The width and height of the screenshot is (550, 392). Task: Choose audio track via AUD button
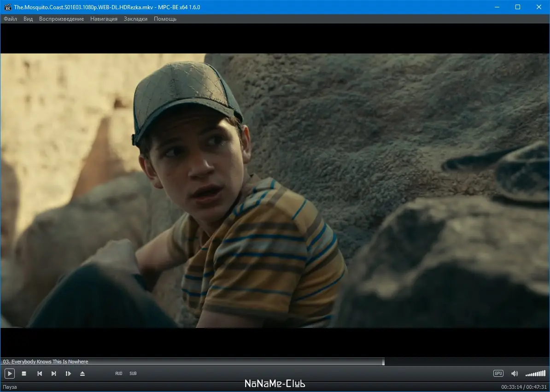tap(119, 374)
